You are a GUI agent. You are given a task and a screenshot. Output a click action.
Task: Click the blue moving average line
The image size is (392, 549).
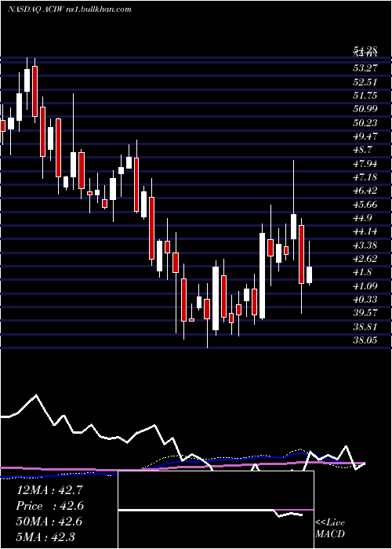(245, 458)
